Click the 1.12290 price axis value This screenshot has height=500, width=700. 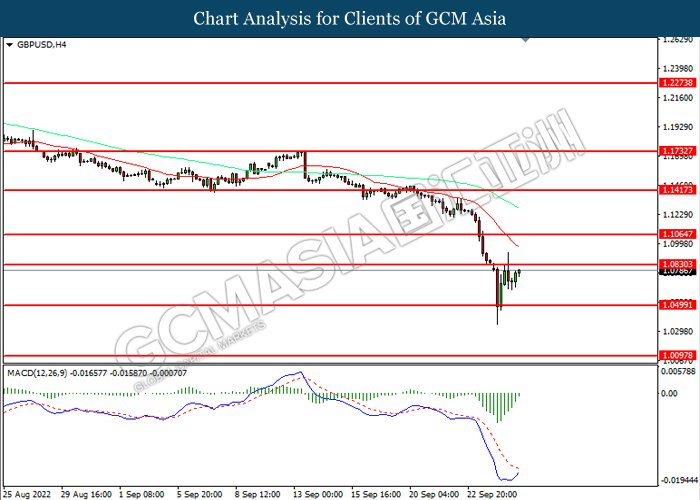pyautogui.click(x=678, y=215)
